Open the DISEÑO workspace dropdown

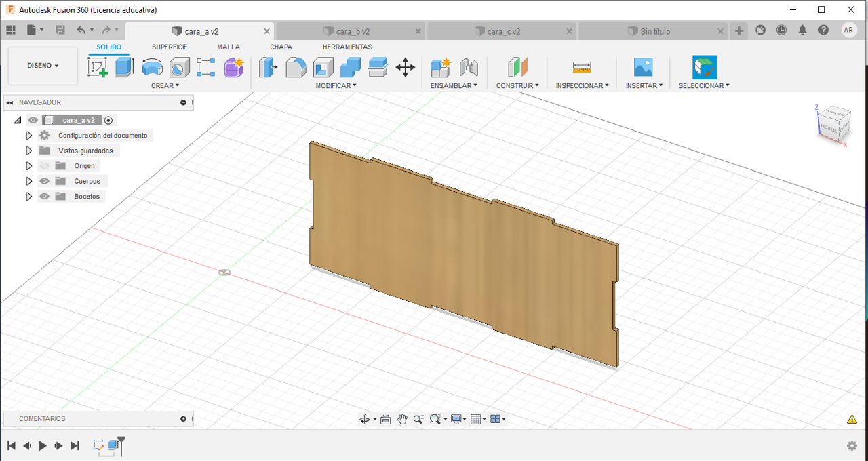coord(43,66)
